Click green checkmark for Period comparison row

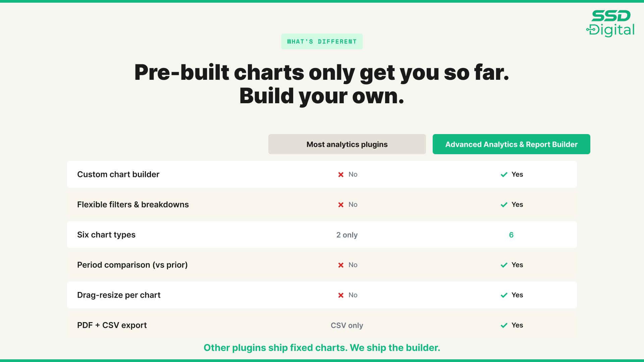(x=504, y=265)
